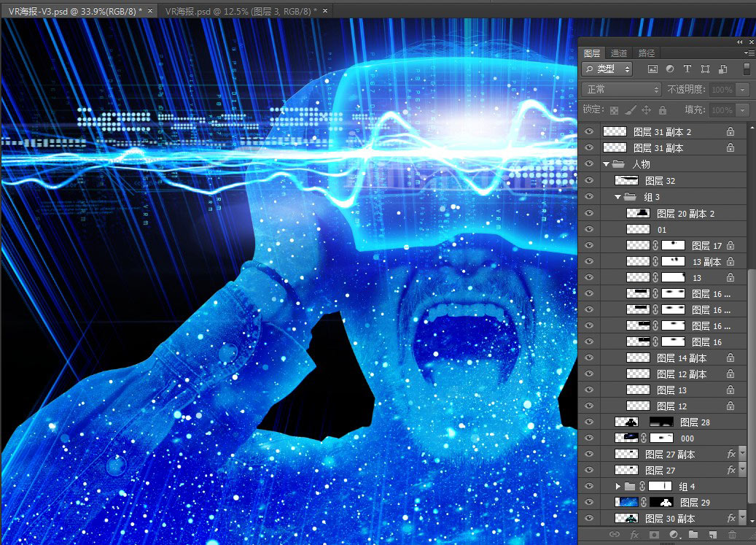This screenshot has width=756, height=545.
Task: Open the Layers panel flyout menu
Action: tap(749, 53)
